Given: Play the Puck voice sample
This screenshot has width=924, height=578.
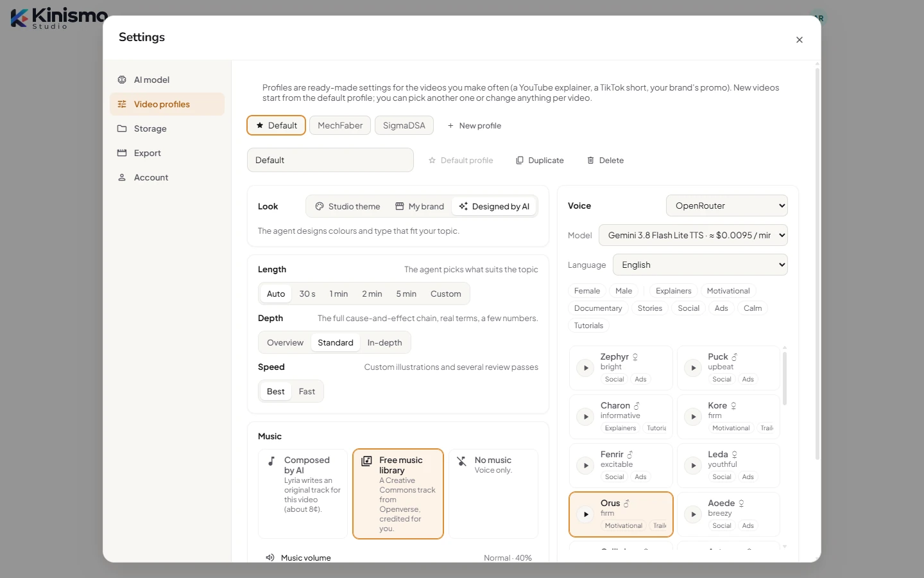Looking at the screenshot, I should [x=693, y=368].
